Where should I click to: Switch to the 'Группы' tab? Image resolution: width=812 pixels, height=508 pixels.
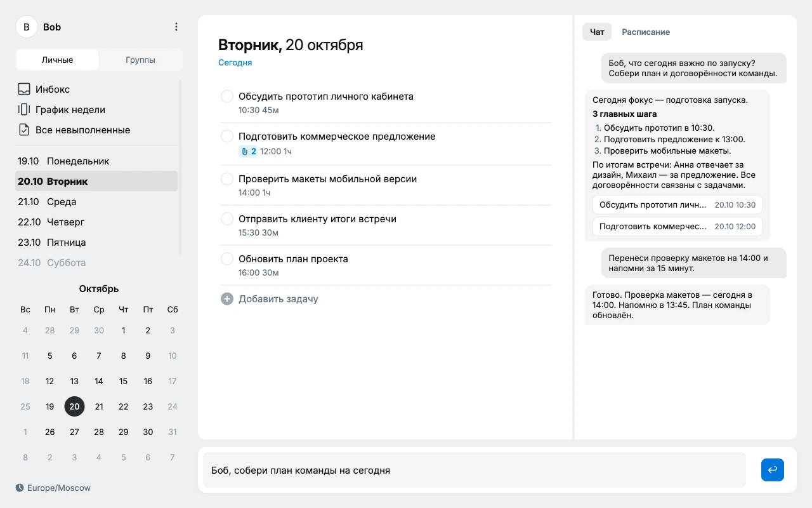point(140,60)
